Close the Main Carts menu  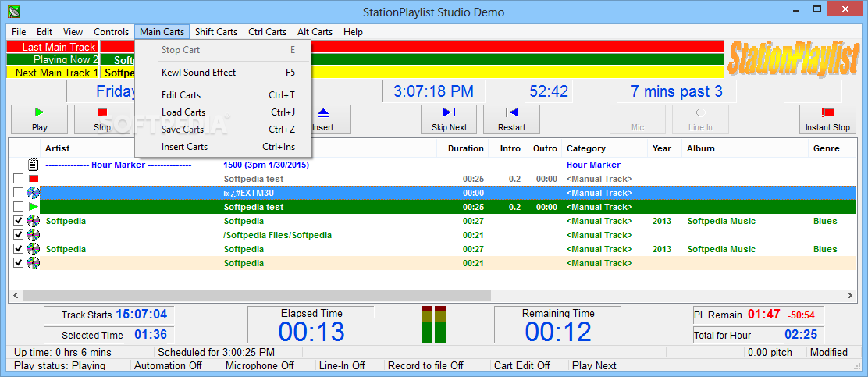coord(162,31)
